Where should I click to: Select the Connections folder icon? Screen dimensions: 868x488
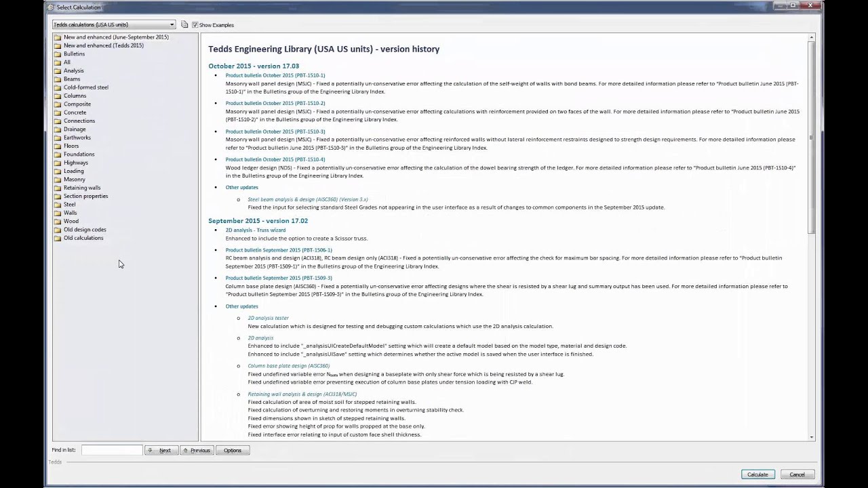click(x=58, y=121)
